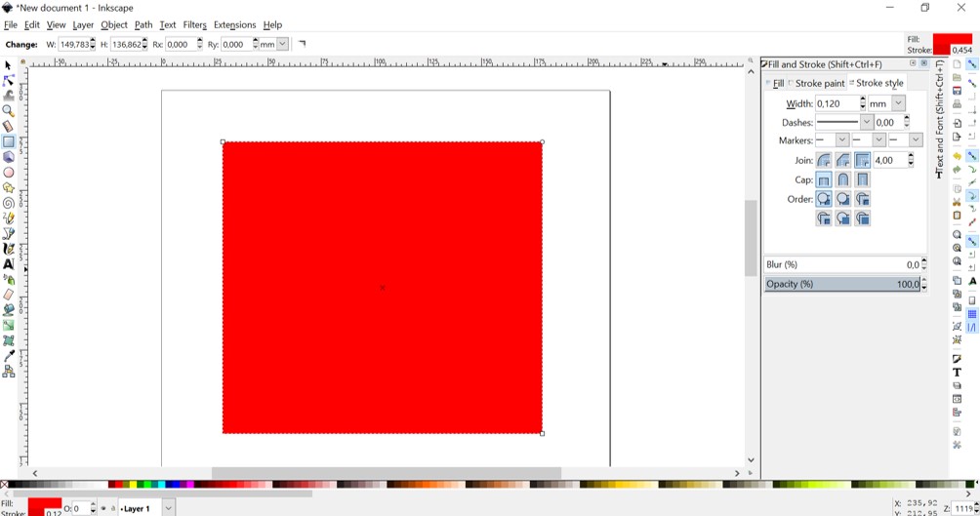Select the Text tool in the toolbox
Image resolution: width=980 pixels, height=516 pixels.
(x=8, y=264)
